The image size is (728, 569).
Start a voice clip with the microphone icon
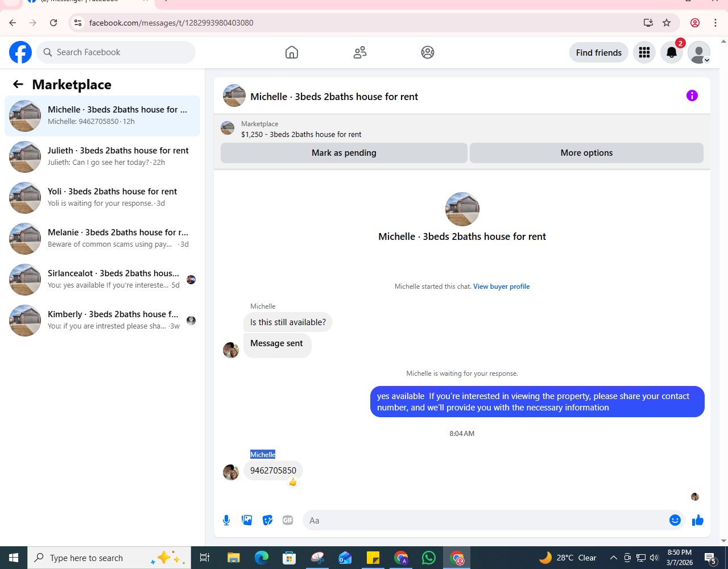(x=226, y=520)
